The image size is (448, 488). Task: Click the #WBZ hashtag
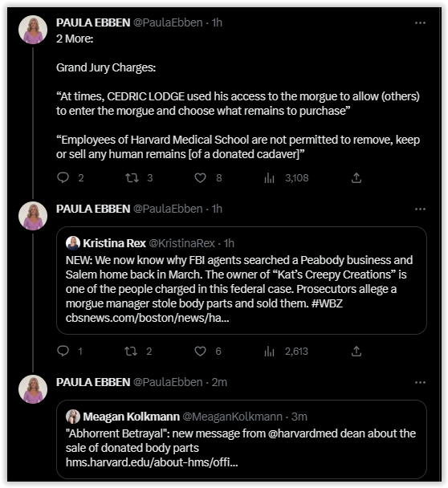click(327, 303)
